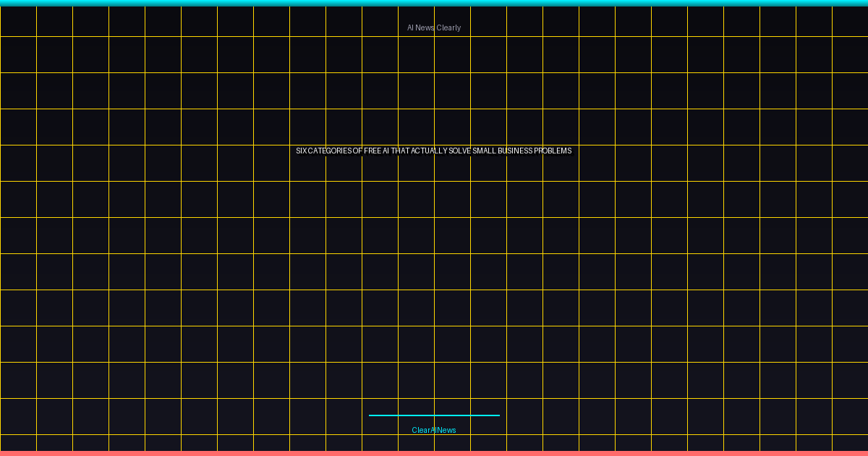Screen dimensions: 868x456
Task: Open the ClearAINews link below the divider
Action: (434, 430)
